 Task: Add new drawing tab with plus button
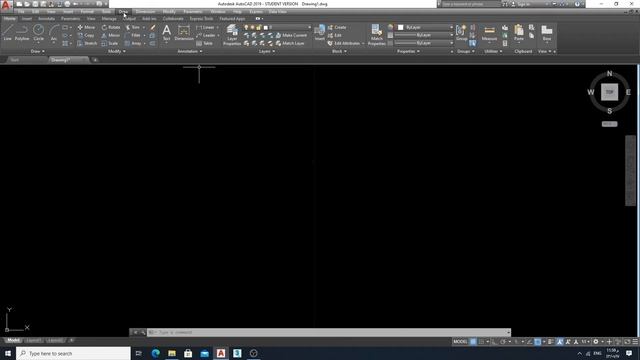point(95,60)
